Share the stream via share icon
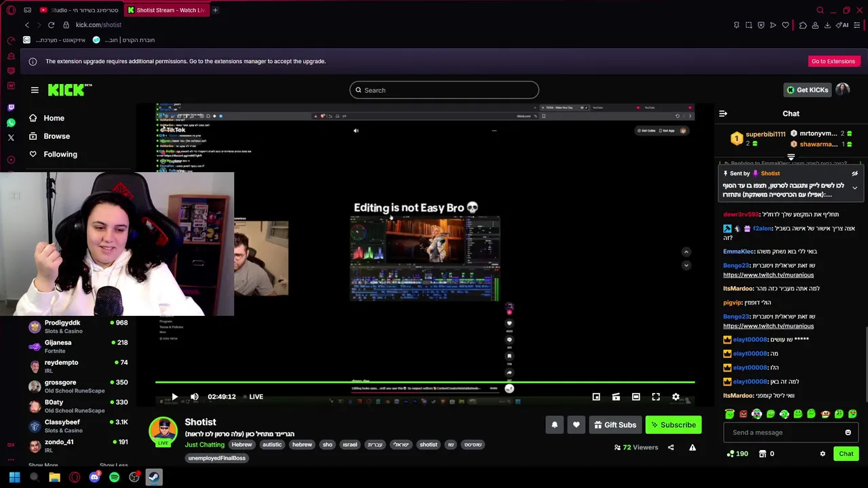Viewport: 868px width, 488px height. pos(671,447)
